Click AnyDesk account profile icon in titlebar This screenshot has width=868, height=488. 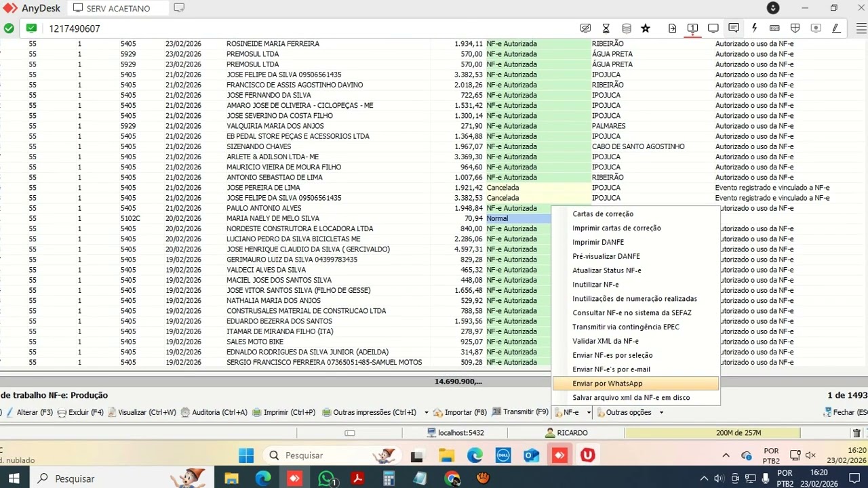[773, 8]
